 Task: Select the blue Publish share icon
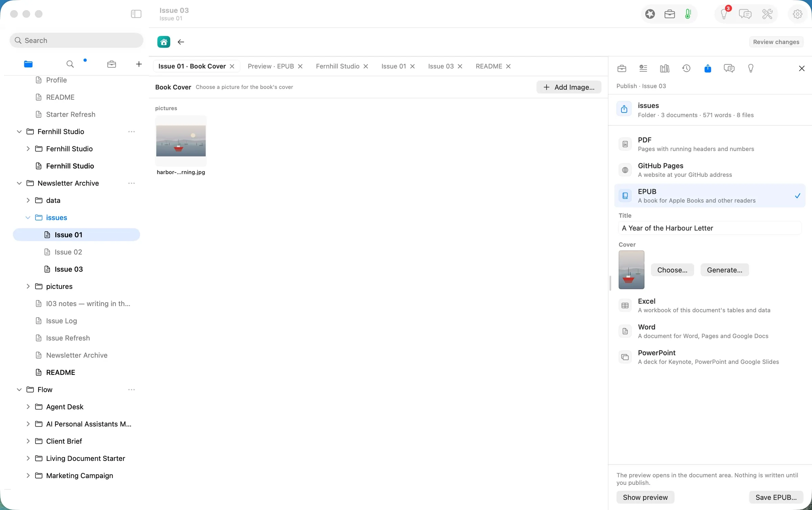click(708, 68)
